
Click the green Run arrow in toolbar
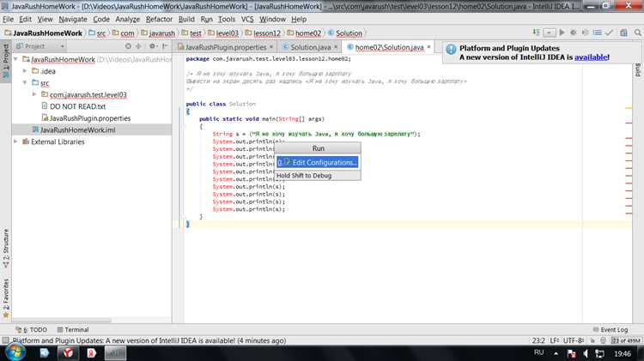(x=562, y=33)
